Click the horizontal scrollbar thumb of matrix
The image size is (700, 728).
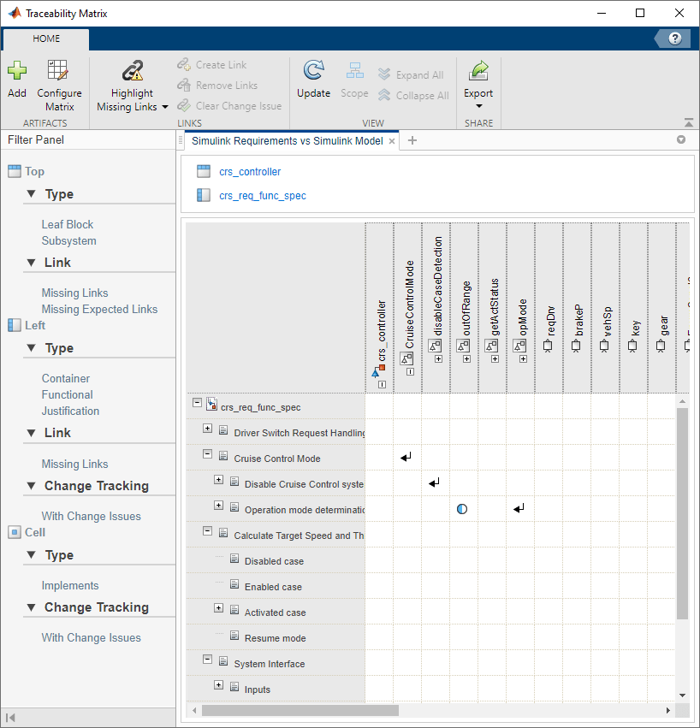(x=300, y=710)
